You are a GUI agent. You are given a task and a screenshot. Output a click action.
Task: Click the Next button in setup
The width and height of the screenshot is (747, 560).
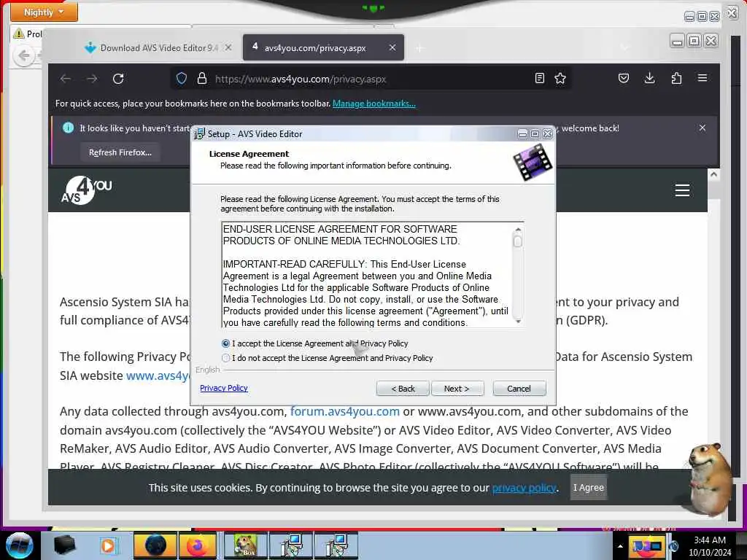(457, 389)
